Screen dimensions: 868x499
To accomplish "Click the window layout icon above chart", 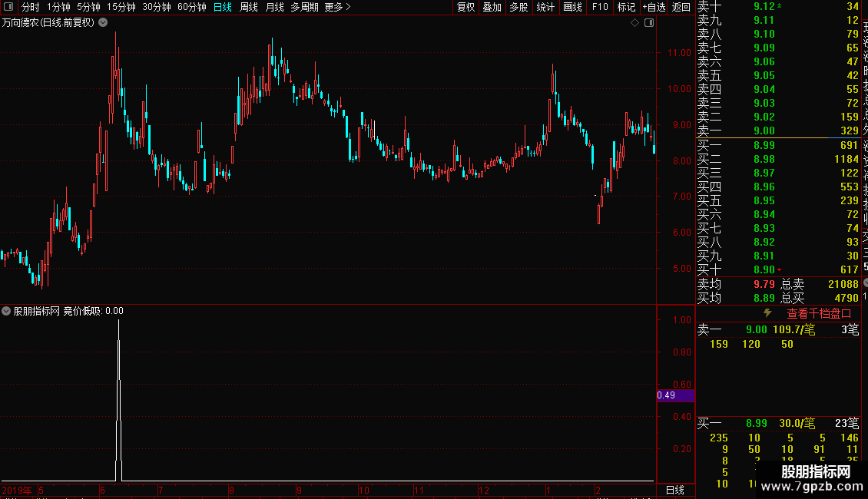I will coord(649,23).
